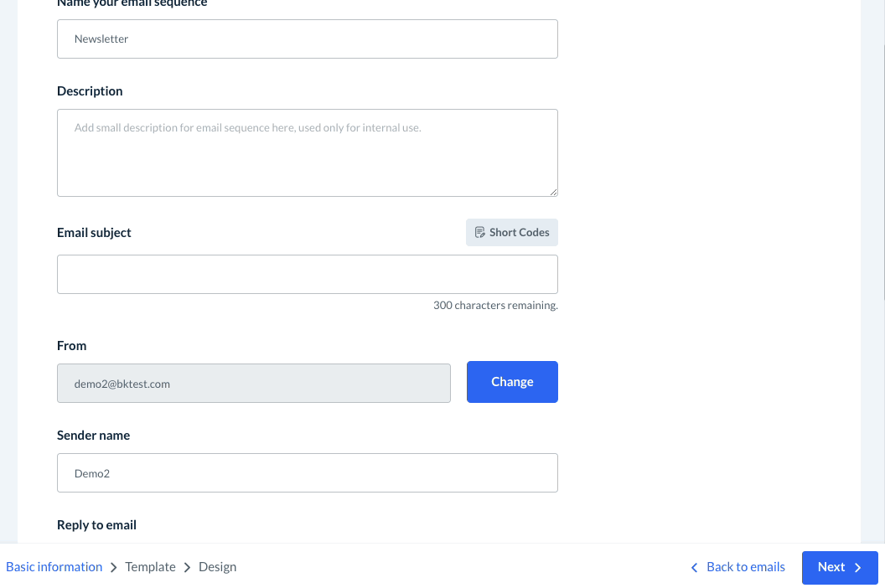Focus the Sender name field
885x588 pixels.
point(307,473)
